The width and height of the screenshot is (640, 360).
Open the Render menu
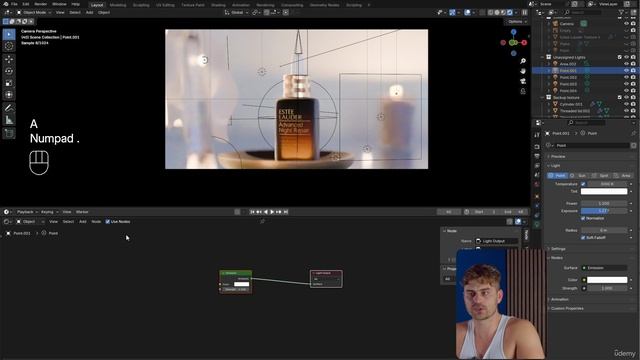[40, 4]
